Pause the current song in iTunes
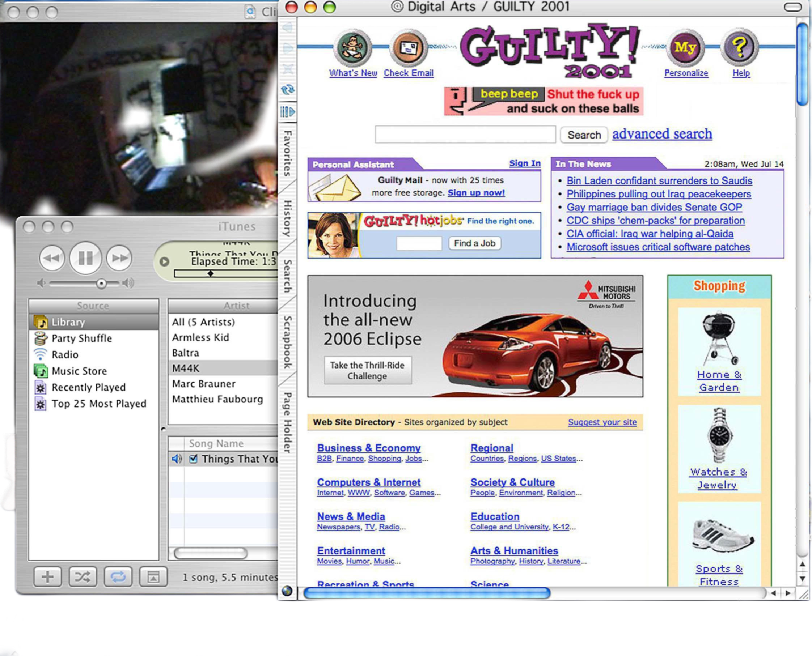Screen dimensions: 812x656 pos(86,258)
